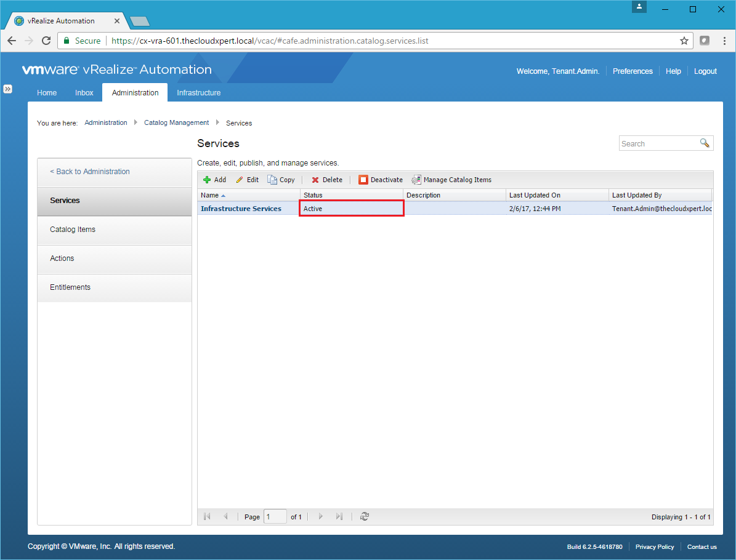Click the Add service plus icon

207,180
